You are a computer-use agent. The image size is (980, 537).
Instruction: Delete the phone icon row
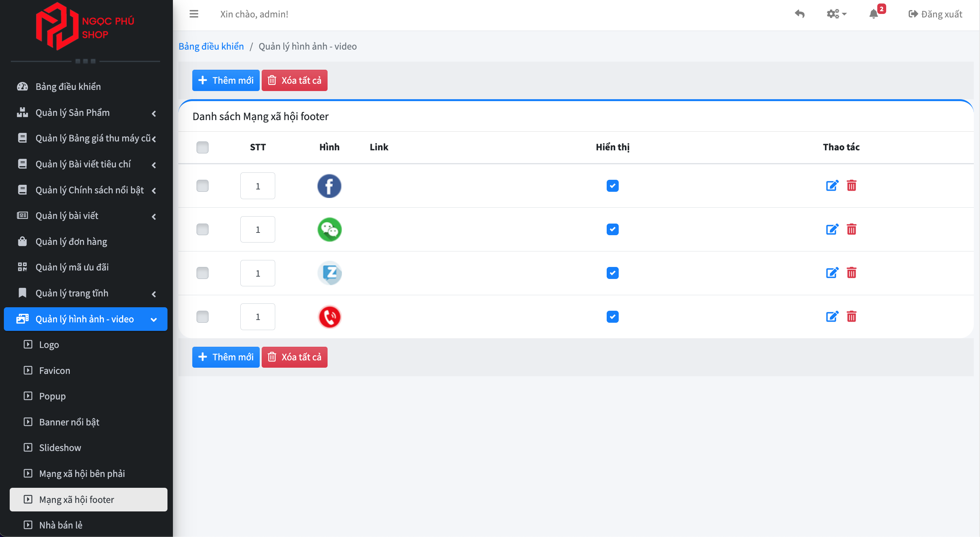(851, 317)
